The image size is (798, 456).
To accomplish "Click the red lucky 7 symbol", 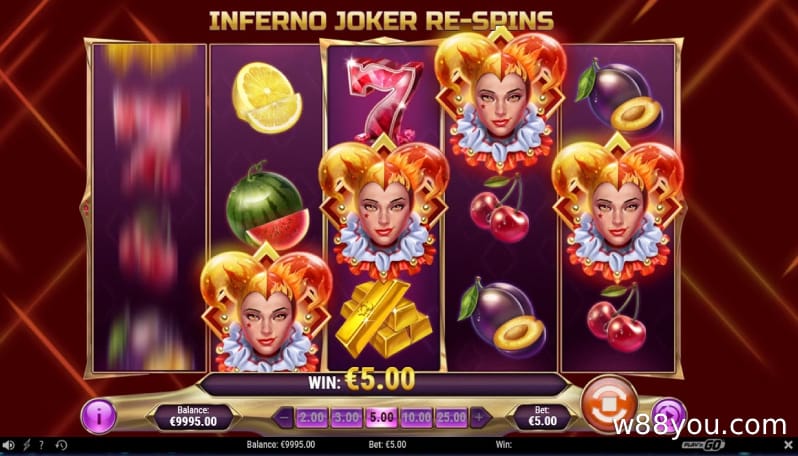I will pos(385,100).
